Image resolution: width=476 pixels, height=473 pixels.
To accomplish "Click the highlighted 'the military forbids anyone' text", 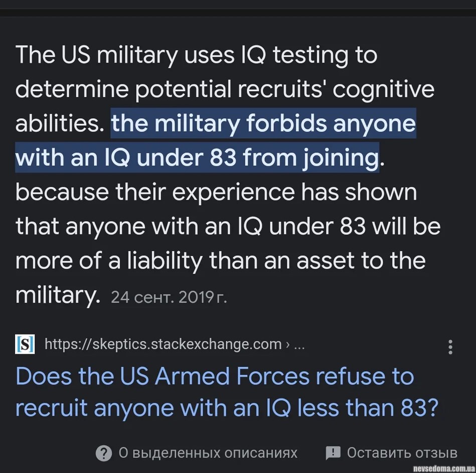I will (x=263, y=123).
